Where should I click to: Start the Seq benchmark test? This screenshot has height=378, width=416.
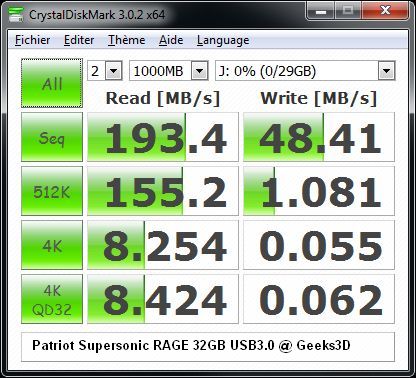52,137
